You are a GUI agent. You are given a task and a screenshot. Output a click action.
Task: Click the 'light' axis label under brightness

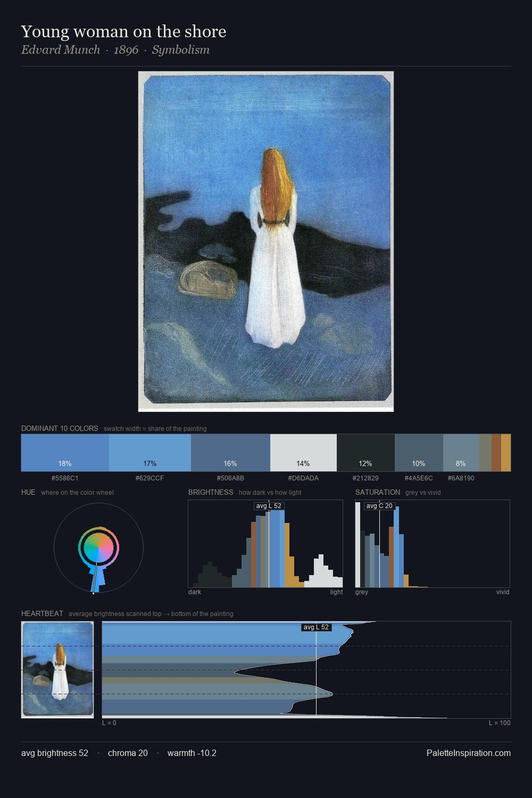coord(337,592)
